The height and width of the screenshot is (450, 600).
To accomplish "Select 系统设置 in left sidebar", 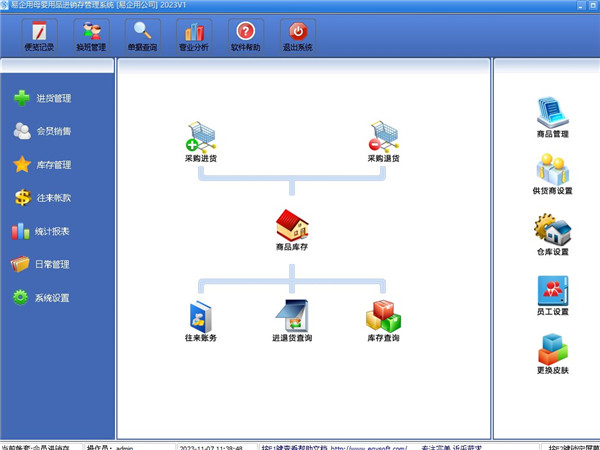I will [41, 297].
